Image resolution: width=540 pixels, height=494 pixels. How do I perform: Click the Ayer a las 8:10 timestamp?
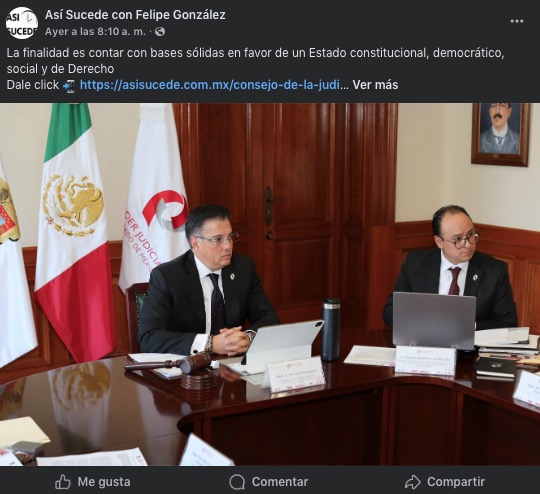coord(95,32)
